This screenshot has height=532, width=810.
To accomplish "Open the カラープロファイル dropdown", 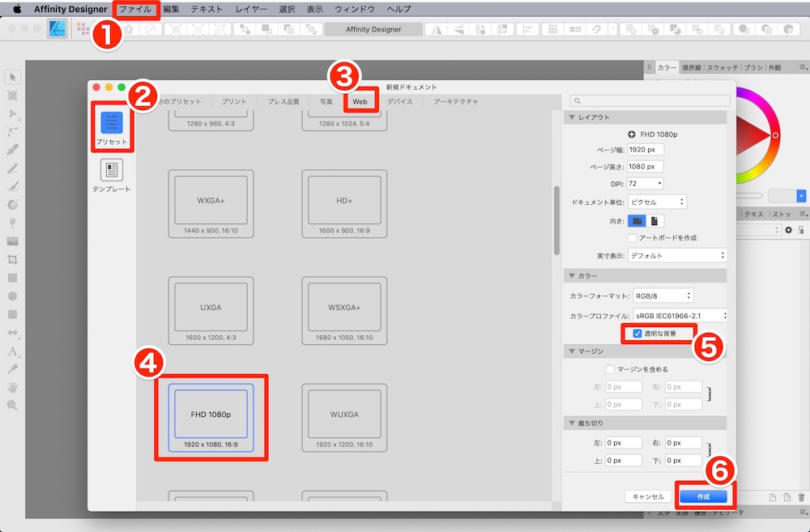I will coord(680,315).
